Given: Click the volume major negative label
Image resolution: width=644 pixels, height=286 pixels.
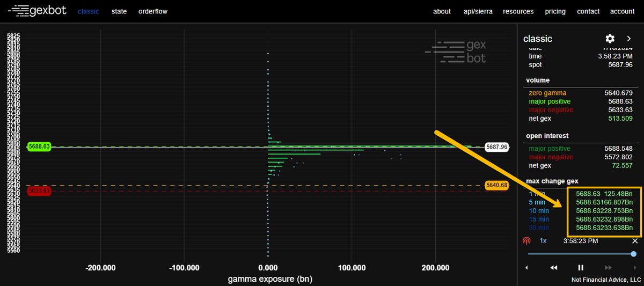Looking at the screenshot, I should [x=551, y=110].
